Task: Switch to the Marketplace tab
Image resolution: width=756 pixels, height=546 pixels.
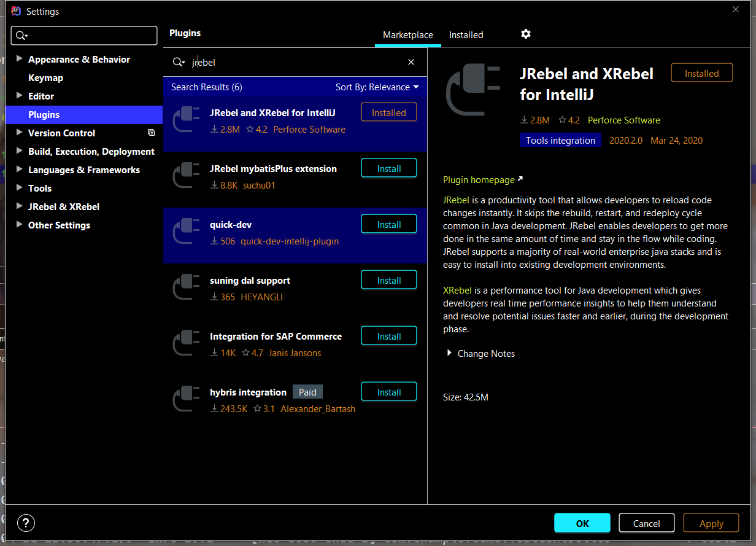Action: point(408,35)
